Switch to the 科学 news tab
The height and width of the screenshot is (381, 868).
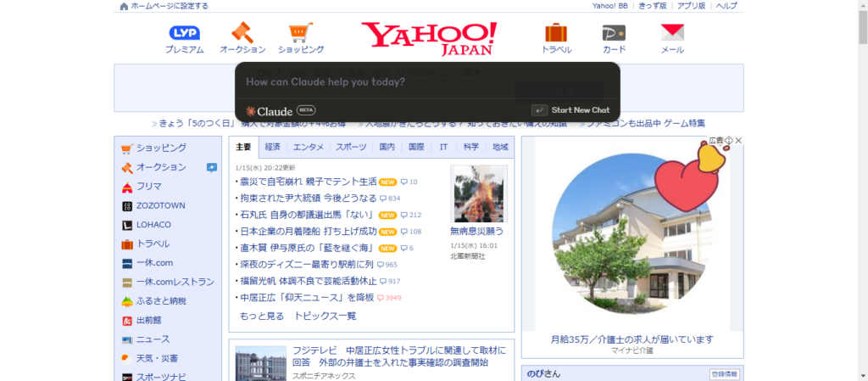click(x=471, y=148)
